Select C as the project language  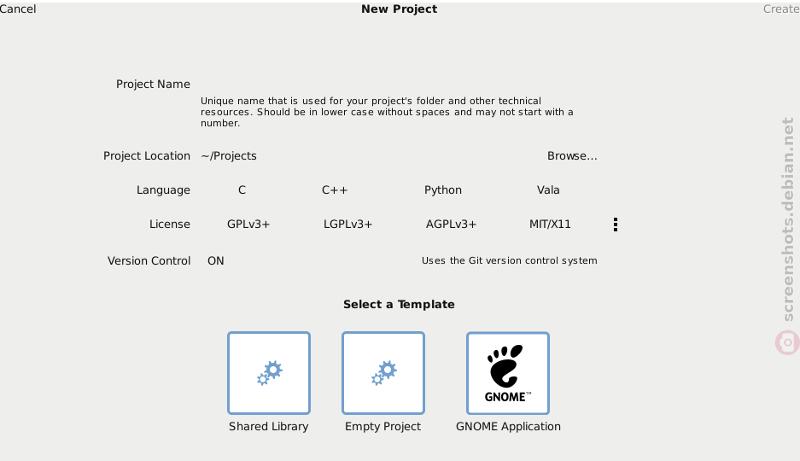242,190
